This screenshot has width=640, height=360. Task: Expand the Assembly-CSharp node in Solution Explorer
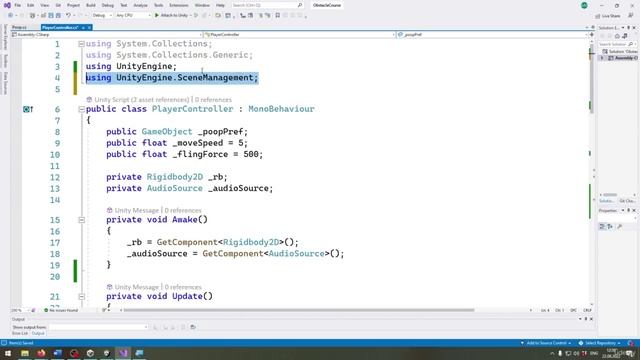pos(602,58)
